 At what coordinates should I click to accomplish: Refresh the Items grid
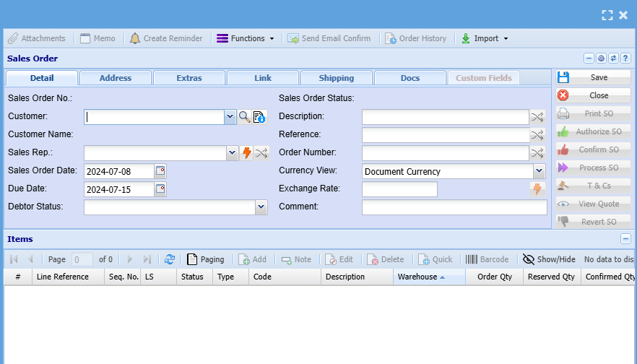click(170, 259)
